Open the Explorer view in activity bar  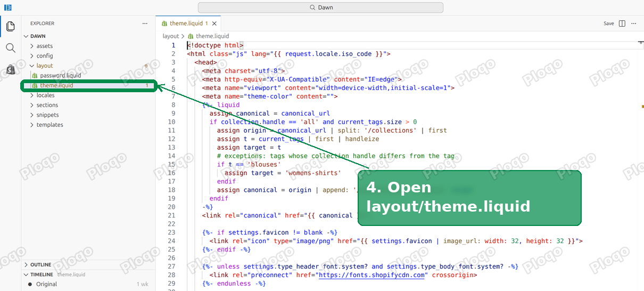(10, 26)
